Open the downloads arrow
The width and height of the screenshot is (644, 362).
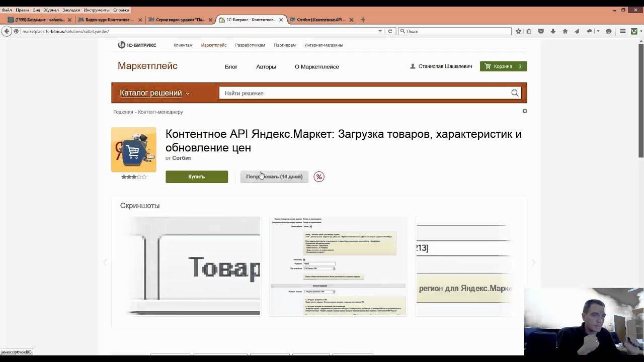(x=553, y=31)
